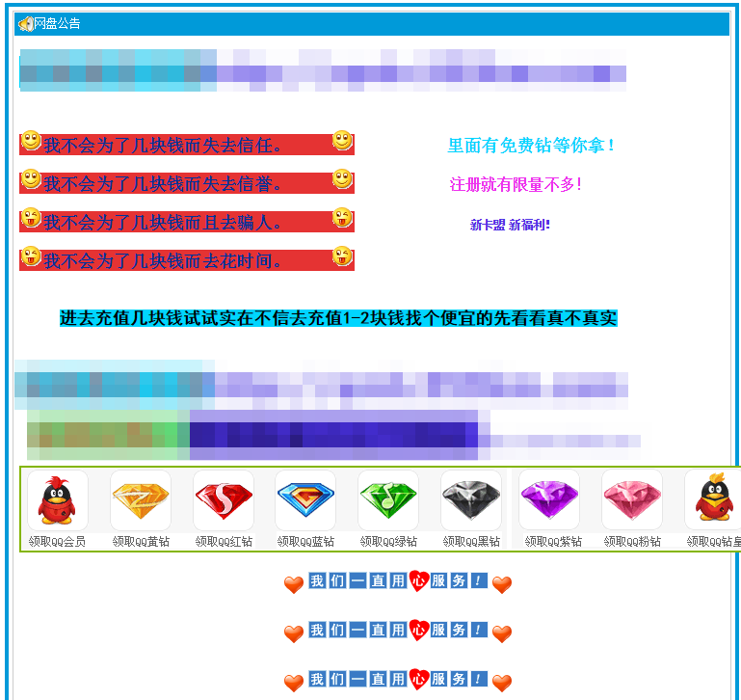The width and height of the screenshot is (741, 700).
Task: Click the 领取QQ粉钻 text label
Action: pyautogui.click(x=632, y=542)
